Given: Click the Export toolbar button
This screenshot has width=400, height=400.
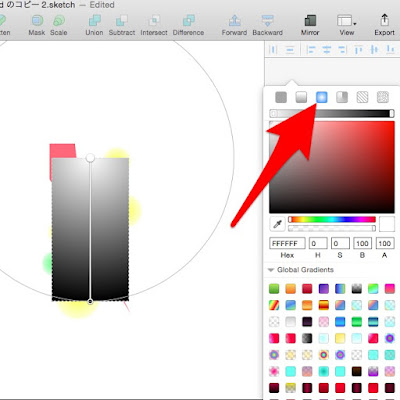Looking at the screenshot, I should 384,25.
